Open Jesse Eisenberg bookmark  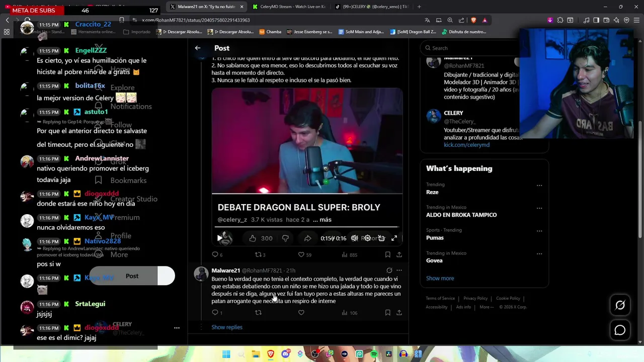point(309,32)
